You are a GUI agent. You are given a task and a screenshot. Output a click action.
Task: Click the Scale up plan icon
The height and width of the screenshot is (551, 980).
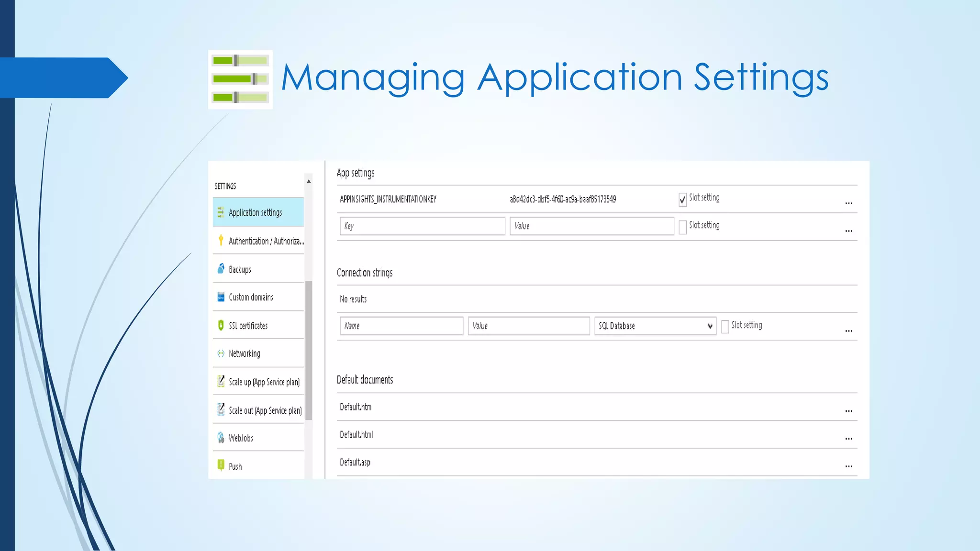221,381
